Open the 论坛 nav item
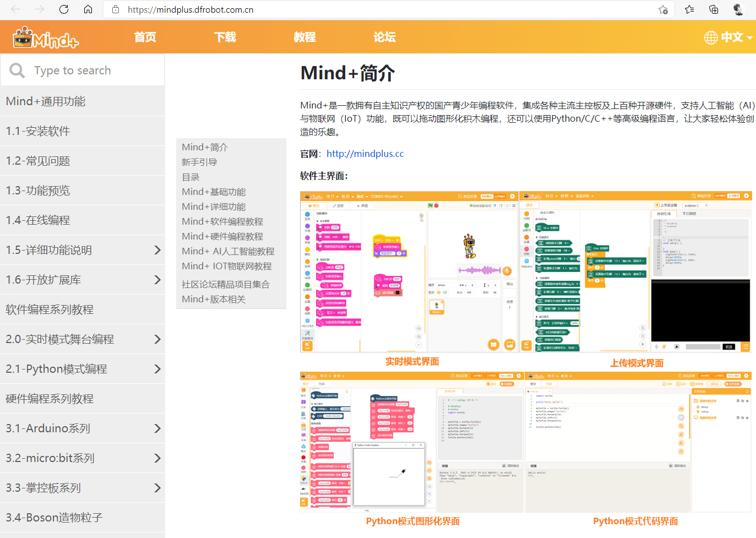This screenshot has height=538, width=756. tap(385, 37)
